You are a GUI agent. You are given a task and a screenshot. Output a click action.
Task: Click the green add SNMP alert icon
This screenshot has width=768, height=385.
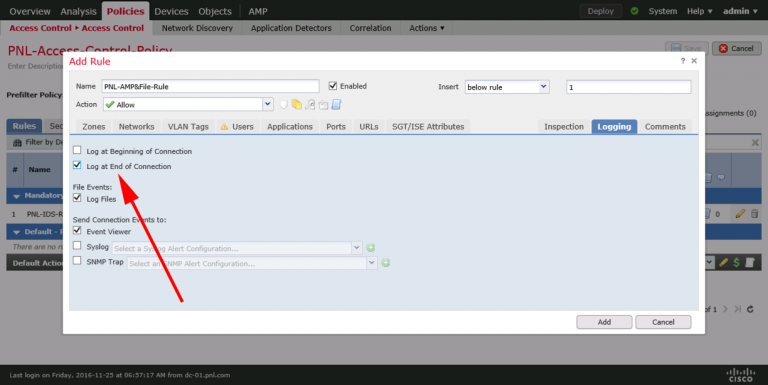(386, 263)
